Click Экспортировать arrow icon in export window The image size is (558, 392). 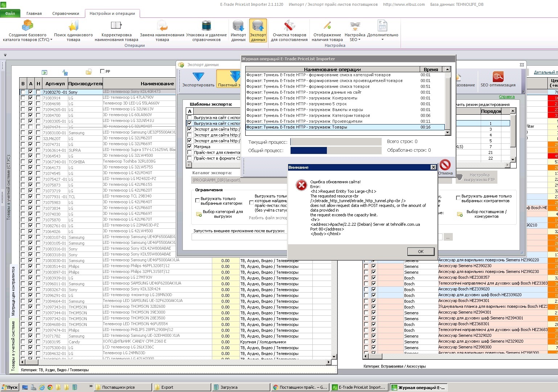pyautogui.click(x=198, y=77)
